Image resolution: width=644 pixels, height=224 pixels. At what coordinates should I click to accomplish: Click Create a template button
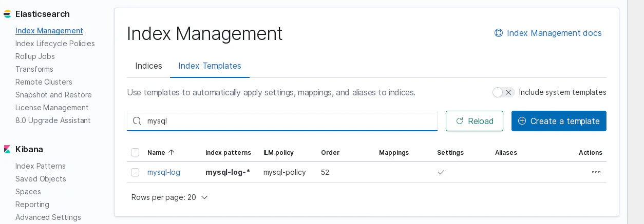pos(559,121)
